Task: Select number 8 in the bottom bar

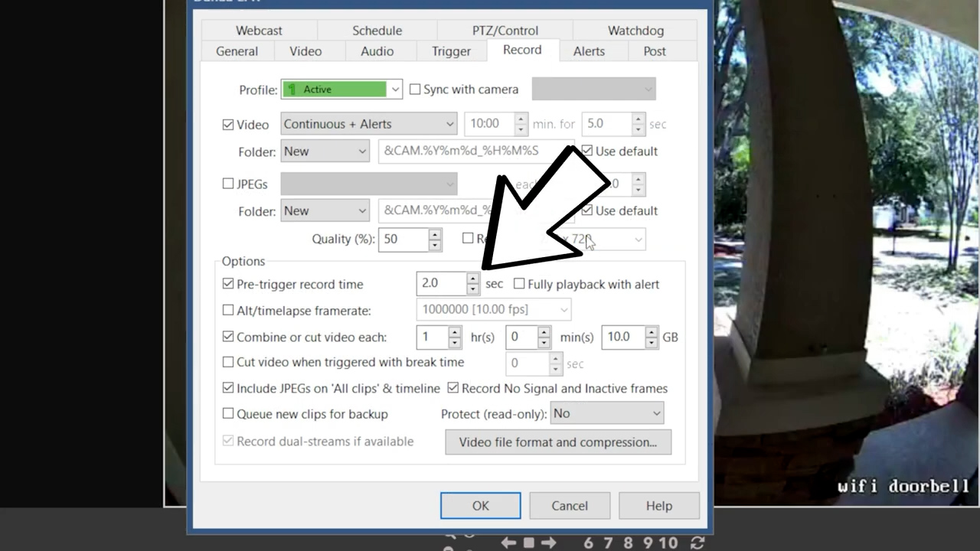Action: tap(628, 543)
